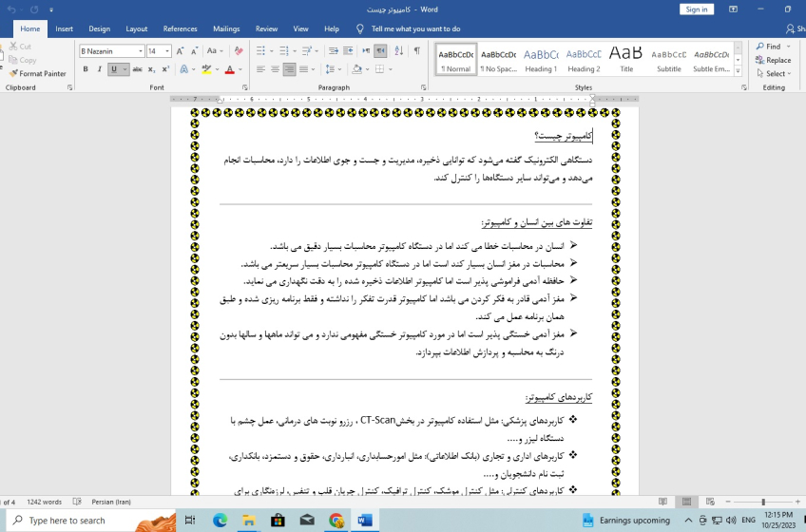Toggle Italic formatting
Viewport: 806px width, 532px height.
pyautogui.click(x=99, y=69)
